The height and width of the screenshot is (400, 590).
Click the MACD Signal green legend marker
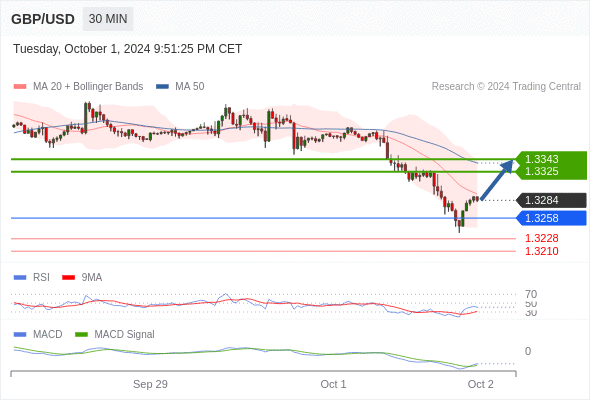tap(81, 335)
